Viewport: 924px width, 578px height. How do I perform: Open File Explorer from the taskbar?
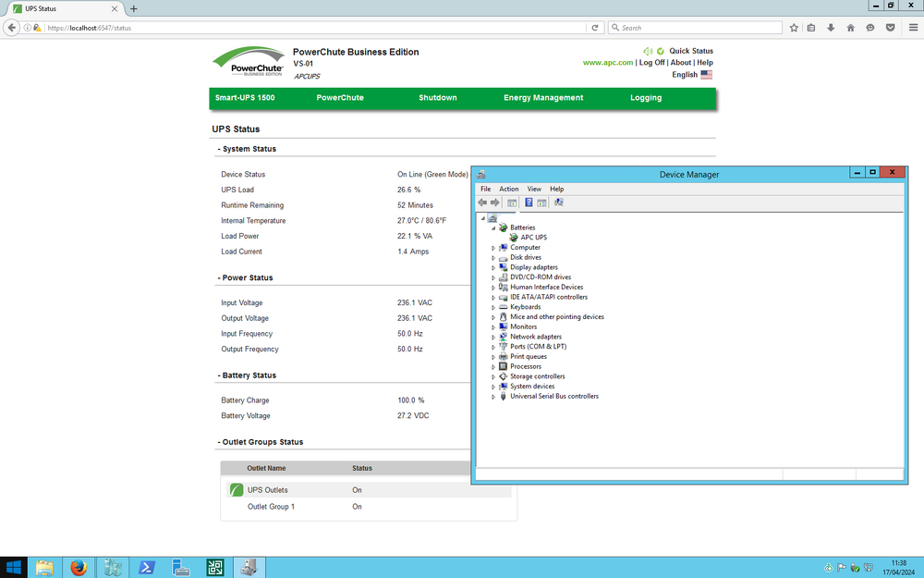[44, 568]
